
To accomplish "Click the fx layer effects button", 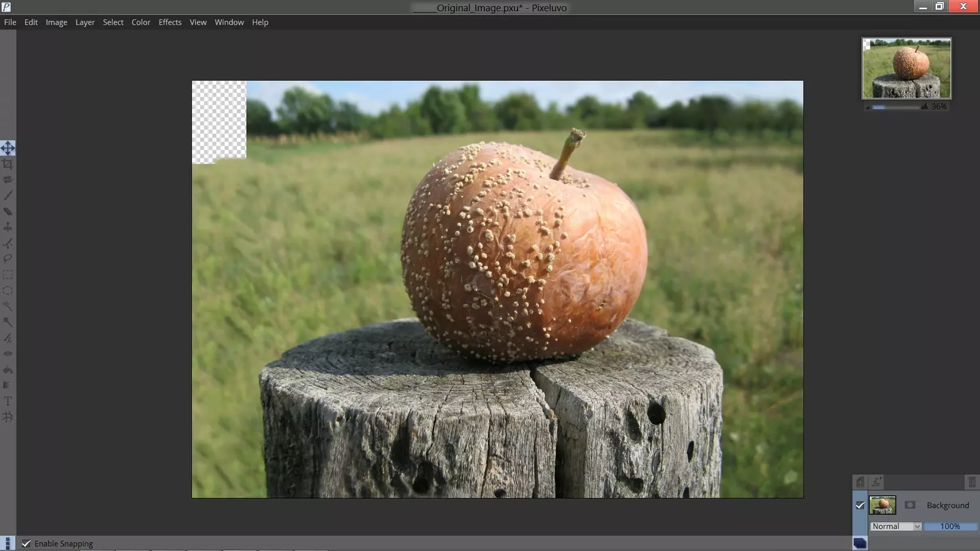I will pyautogui.click(x=876, y=482).
